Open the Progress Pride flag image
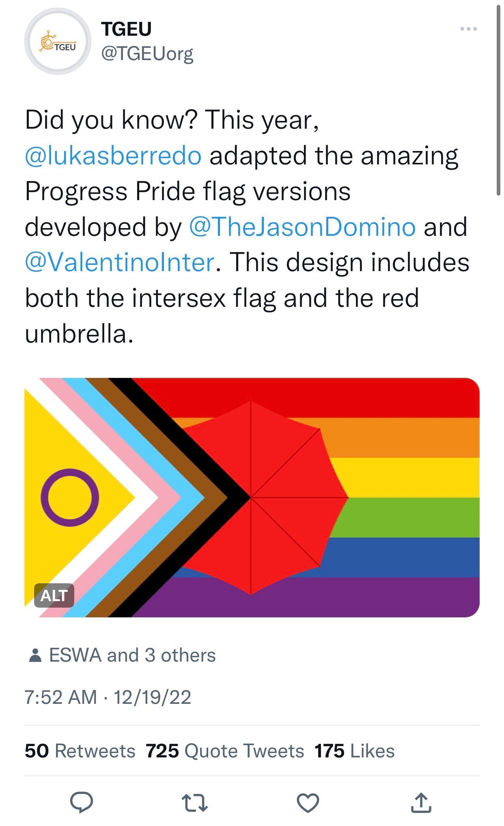504x826 pixels. tap(252, 498)
